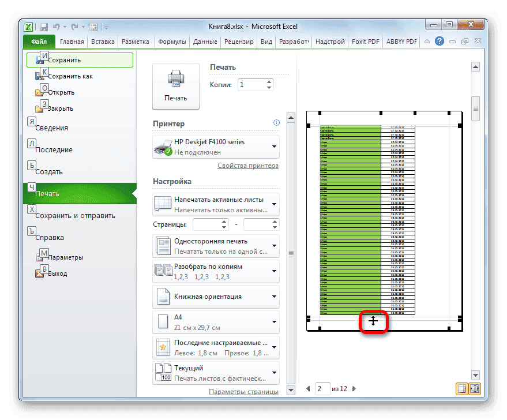Image resolution: width=507 pixels, height=420 pixels.
Task: Click the Excel icon in the title bar
Action: tap(28, 27)
